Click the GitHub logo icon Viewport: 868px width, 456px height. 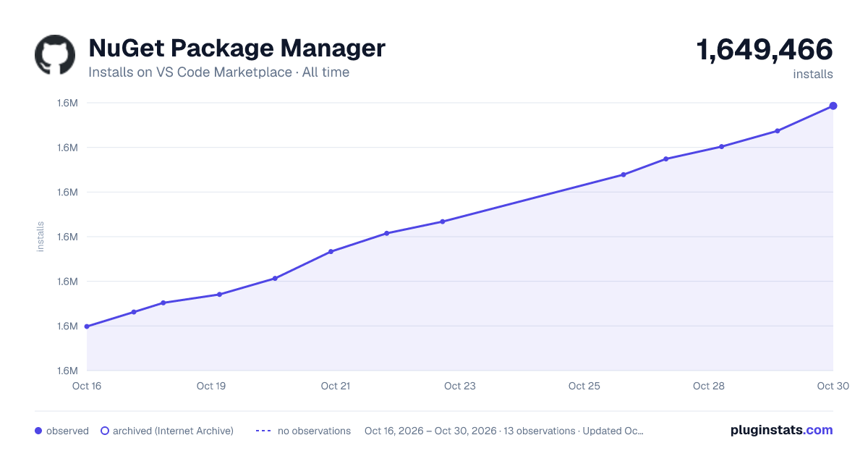(x=55, y=55)
